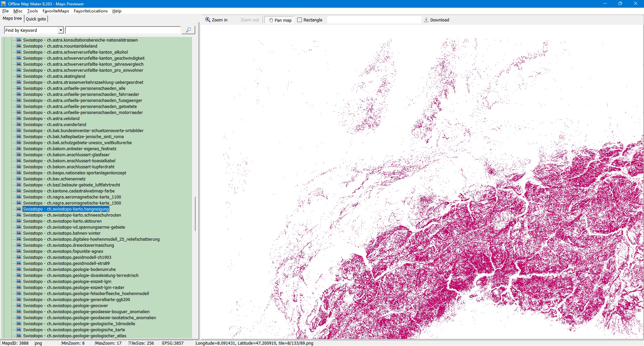Activate the Pan map mode
The image size is (644, 346).
[x=280, y=20]
